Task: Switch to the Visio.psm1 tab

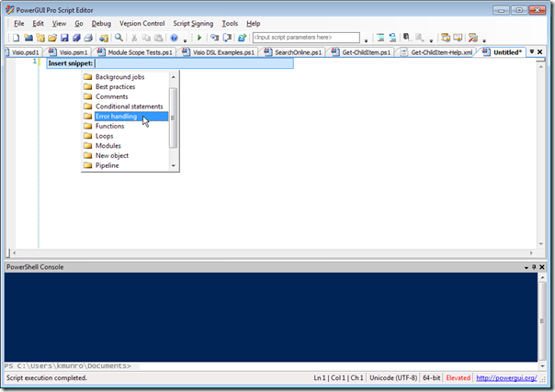Action: point(68,52)
